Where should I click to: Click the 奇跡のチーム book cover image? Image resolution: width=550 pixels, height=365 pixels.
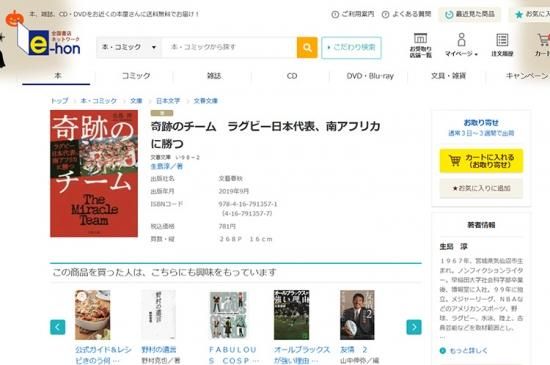[94, 174]
